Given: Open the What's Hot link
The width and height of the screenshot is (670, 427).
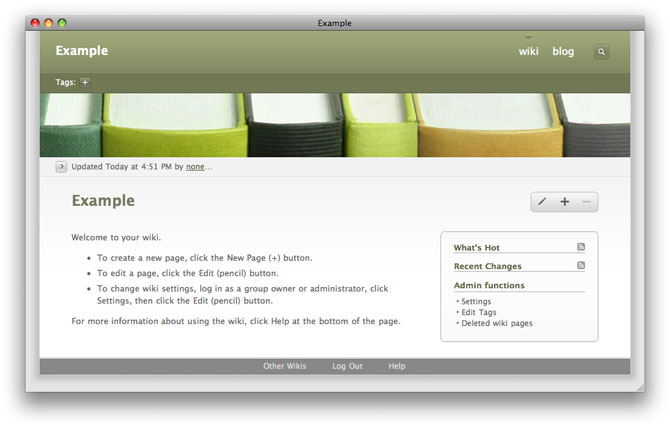Looking at the screenshot, I should click(x=476, y=247).
